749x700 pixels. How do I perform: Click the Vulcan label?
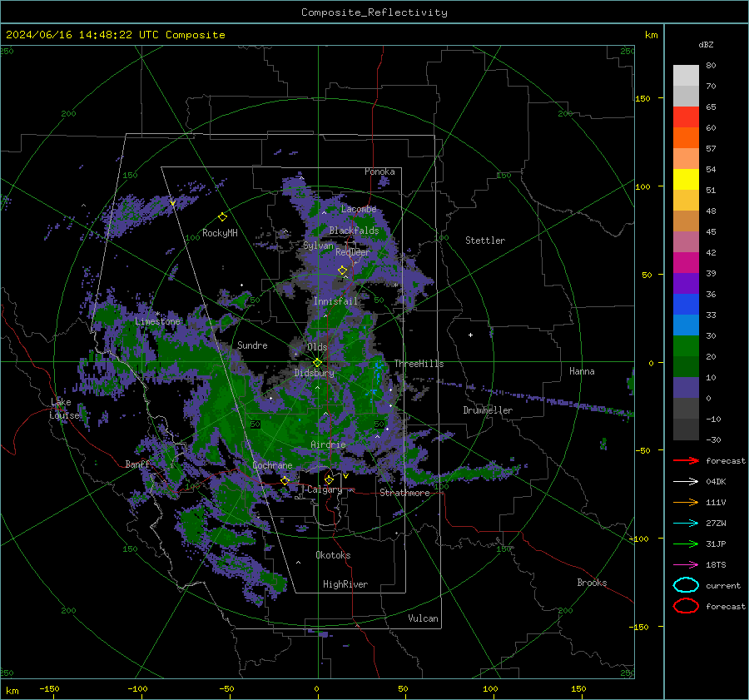423,618
